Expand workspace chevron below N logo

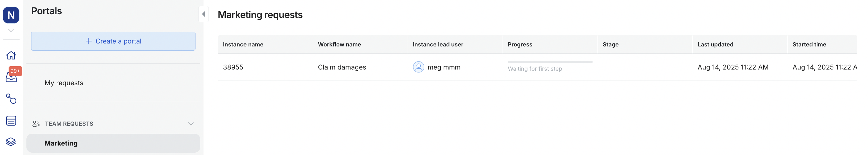(x=11, y=30)
